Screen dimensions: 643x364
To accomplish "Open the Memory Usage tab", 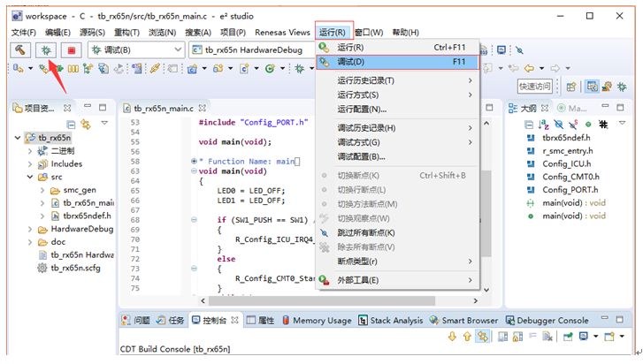I will [317, 320].
